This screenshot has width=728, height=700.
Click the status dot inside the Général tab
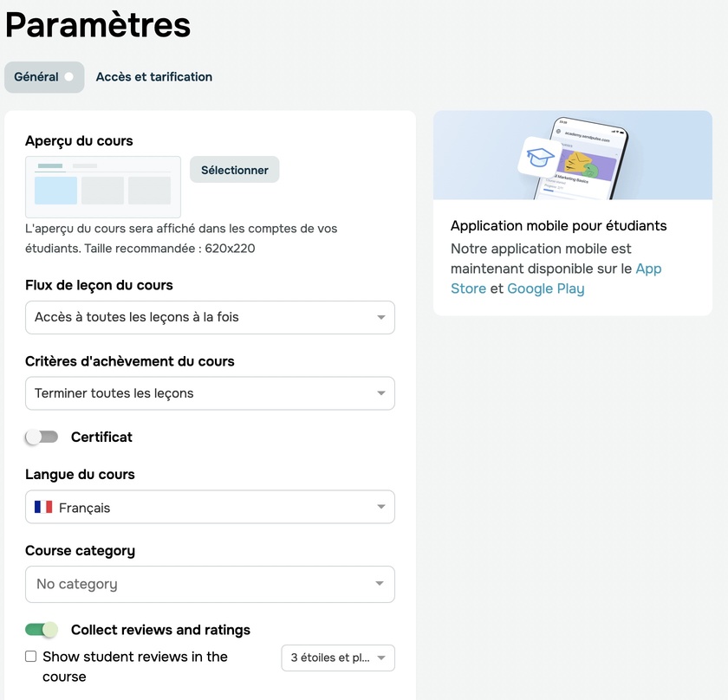68,77
